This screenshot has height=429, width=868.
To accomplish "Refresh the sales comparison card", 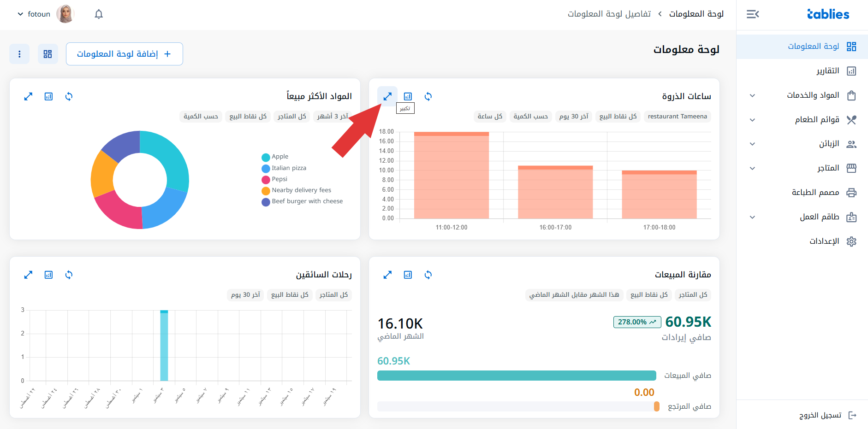I will [x=428, y=275].
